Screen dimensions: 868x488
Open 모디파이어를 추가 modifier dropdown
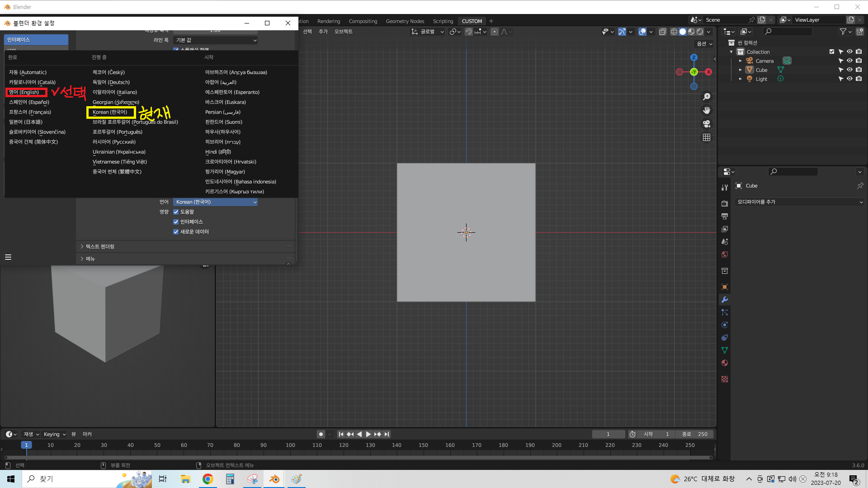coord(799,202)
